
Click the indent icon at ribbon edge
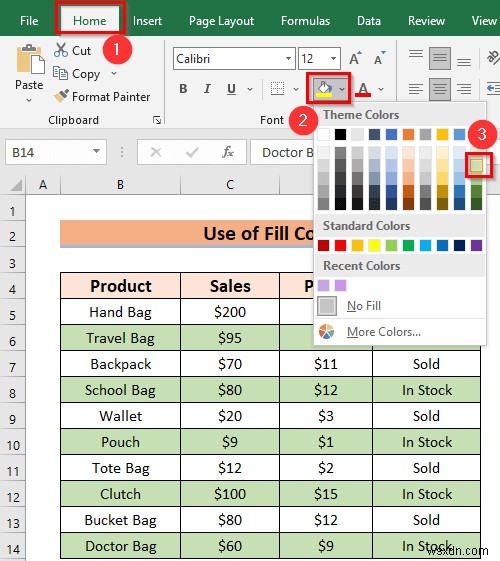[493, 88]
